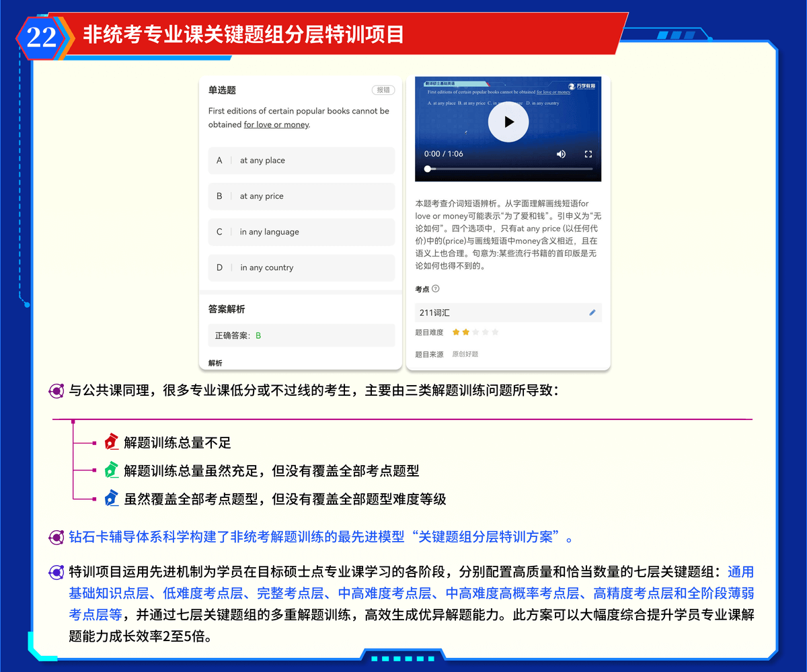
Task: Select option B "at any price"
Action: point(301,196)
